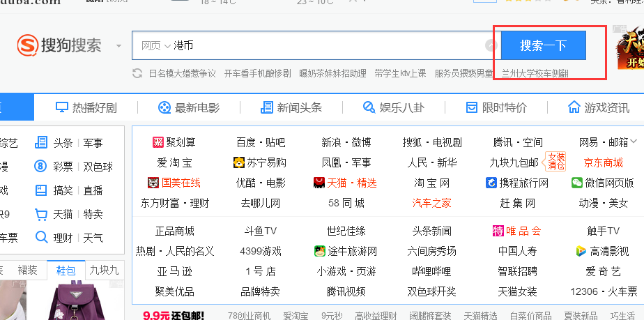Clear the search box with the X icon
Screen dimensions: 644x320
pyautogui.click(x=491, y=45)
